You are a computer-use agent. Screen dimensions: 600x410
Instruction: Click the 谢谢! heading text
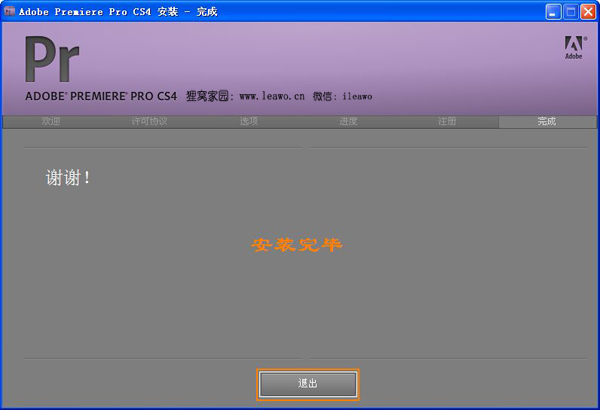(68, 178)
